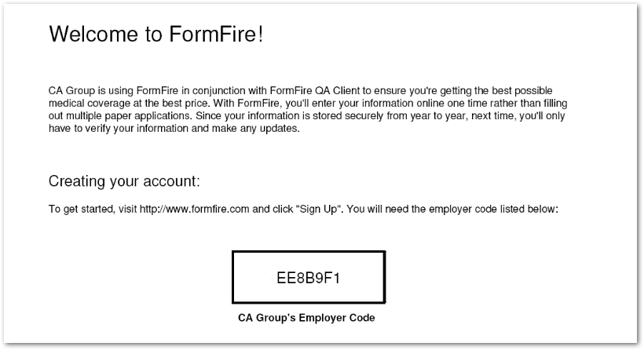Click 'medical coverage at the best price'

click(128, 103)
